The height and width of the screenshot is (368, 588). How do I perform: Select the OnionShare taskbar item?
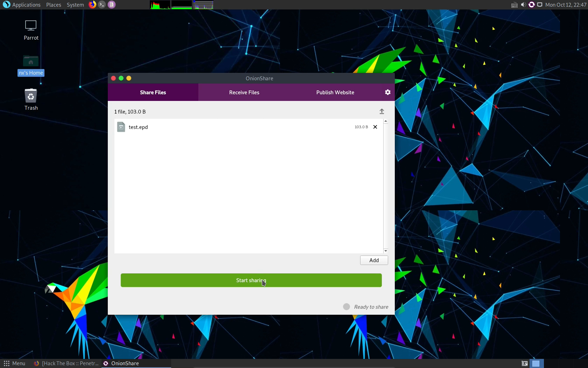click(136, 363)
